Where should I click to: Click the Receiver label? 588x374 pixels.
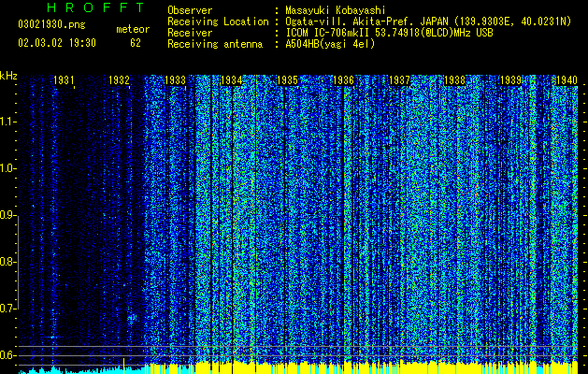point(190,33)
